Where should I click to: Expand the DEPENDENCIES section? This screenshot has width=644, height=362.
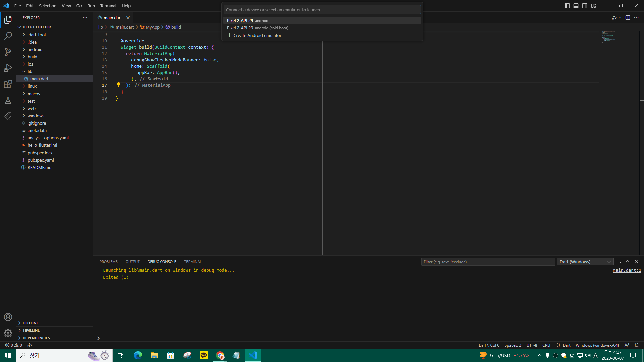(x=54, y=338)
